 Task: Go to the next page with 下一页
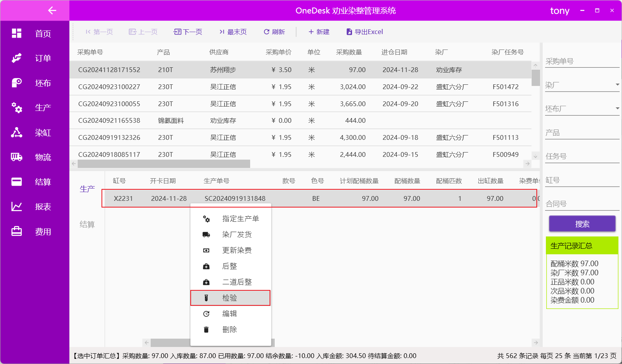click(x=188, y=32)
